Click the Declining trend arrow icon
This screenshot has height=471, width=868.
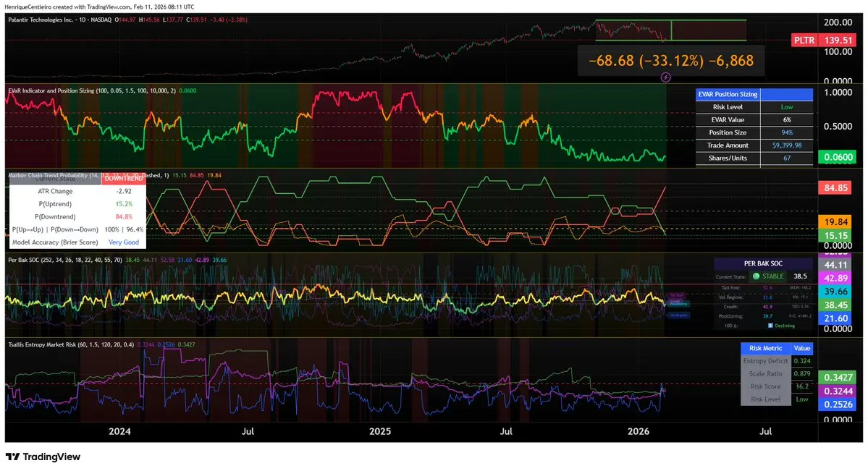[770, 326]
